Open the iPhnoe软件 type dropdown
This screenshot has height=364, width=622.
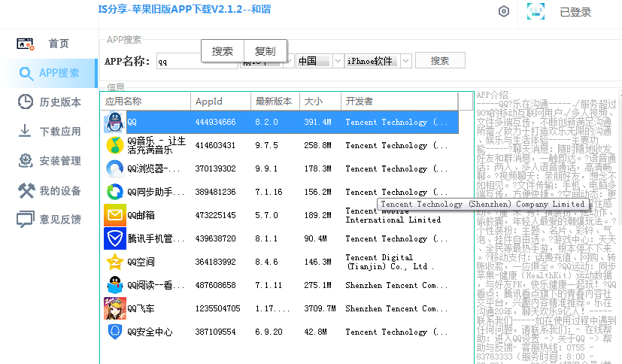(405, 61)
